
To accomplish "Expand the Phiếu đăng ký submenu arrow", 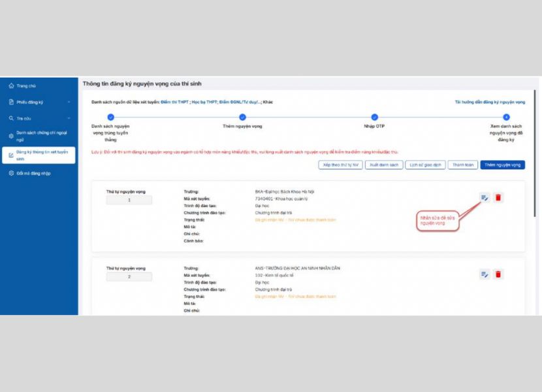I will click(x=69, y=102).
